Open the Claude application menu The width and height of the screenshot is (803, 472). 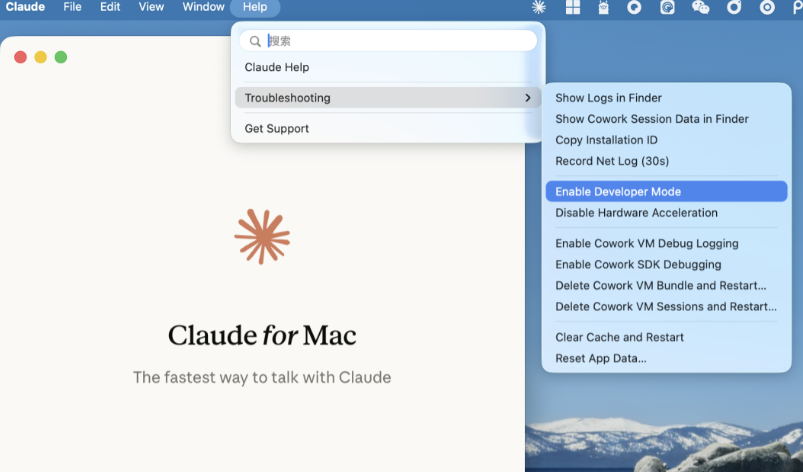pyautogui.click(x=25, y=7)
